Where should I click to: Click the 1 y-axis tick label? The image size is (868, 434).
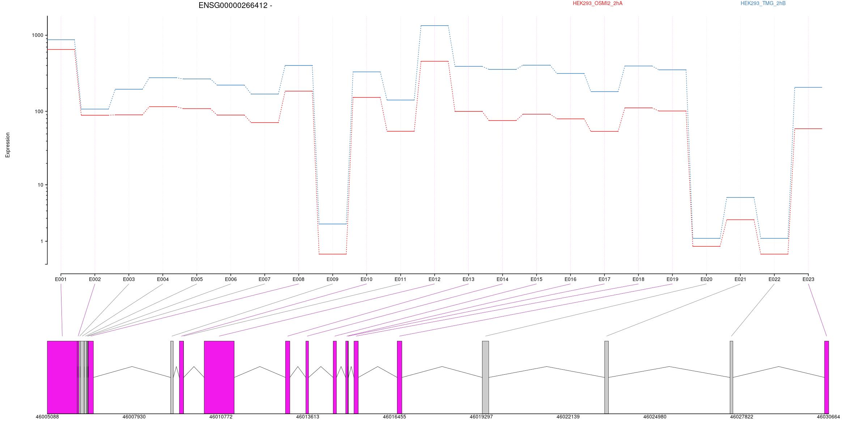coord(42,241)
